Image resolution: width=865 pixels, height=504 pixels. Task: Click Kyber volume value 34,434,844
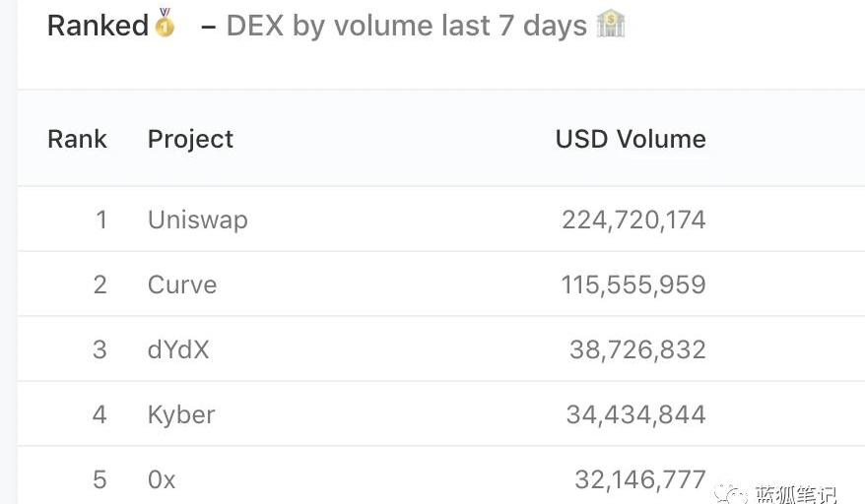coord(635,414)
